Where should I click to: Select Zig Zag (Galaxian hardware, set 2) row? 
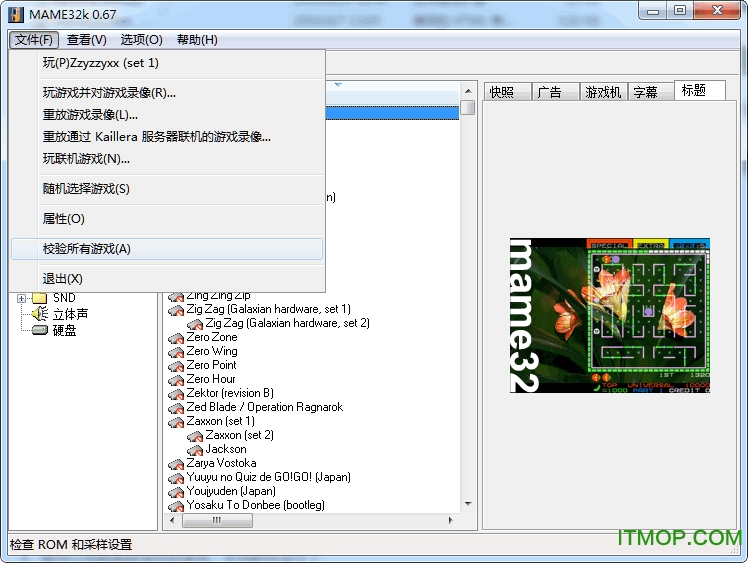288,323
